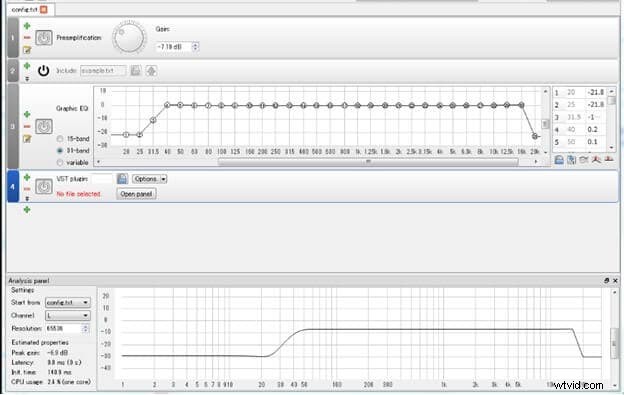Close the Analysis panel
The width and height of the screenshot is (624, 395).
[615, 280]
